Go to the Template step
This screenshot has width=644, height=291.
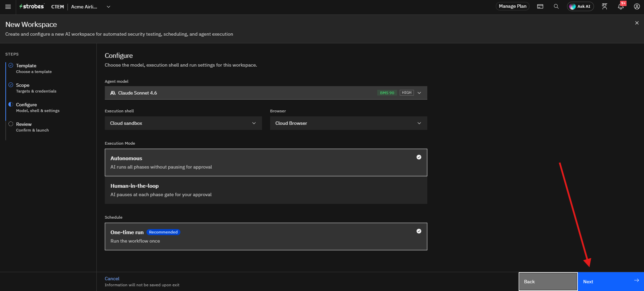pos(34,68)
